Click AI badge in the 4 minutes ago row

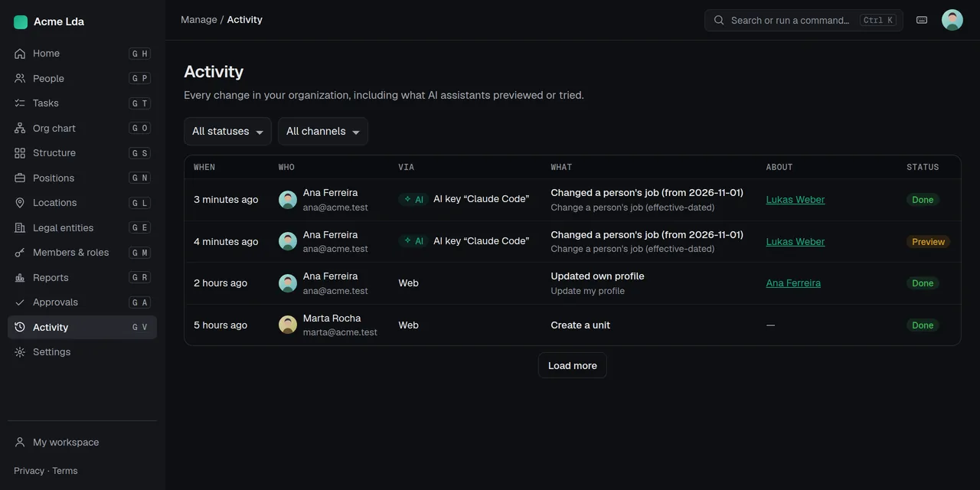[x=413, y=241]
